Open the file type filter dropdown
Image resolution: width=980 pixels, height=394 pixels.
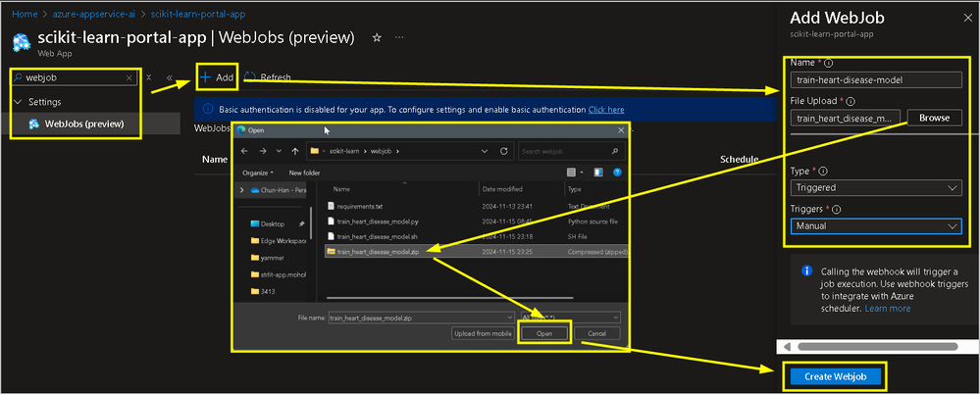tap(571, 318)
